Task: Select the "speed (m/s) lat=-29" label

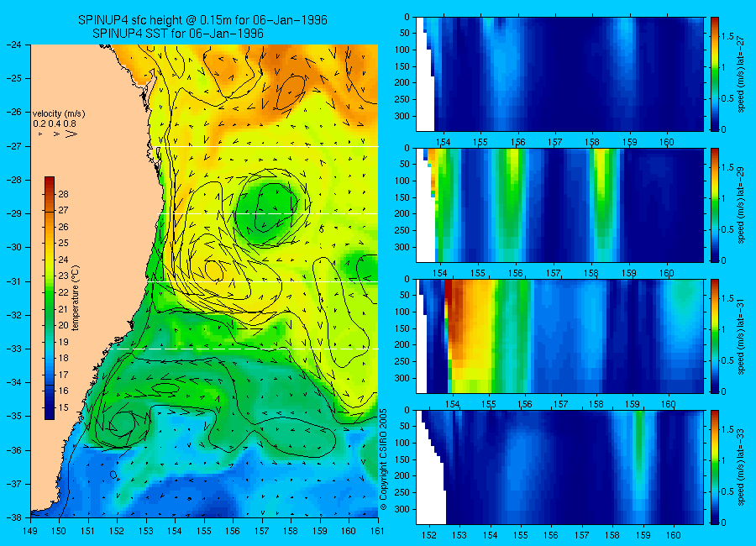Action: (741, 205)
